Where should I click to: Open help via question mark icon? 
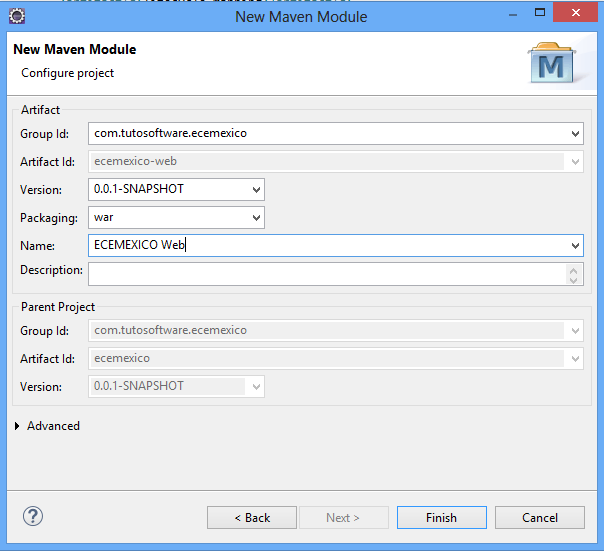click(33, 516)
